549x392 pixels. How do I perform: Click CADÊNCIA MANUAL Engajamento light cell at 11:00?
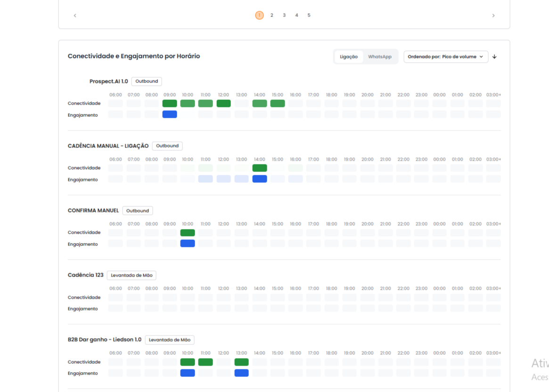[x=205, y=179]
